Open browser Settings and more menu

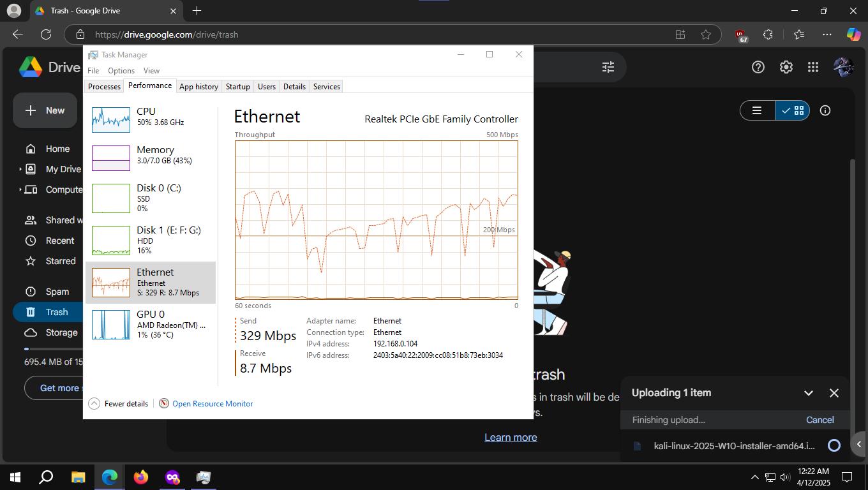coord(827,34)
